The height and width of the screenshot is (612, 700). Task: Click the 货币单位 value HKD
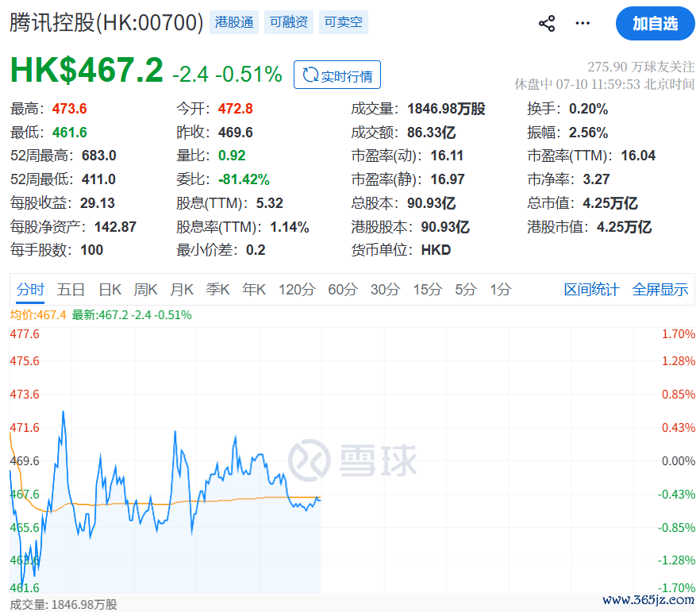tap(436, 250)
